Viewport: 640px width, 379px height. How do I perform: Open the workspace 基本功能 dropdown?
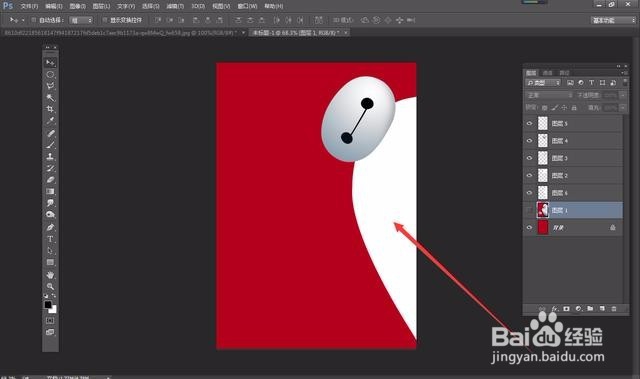tap(613, 20)
